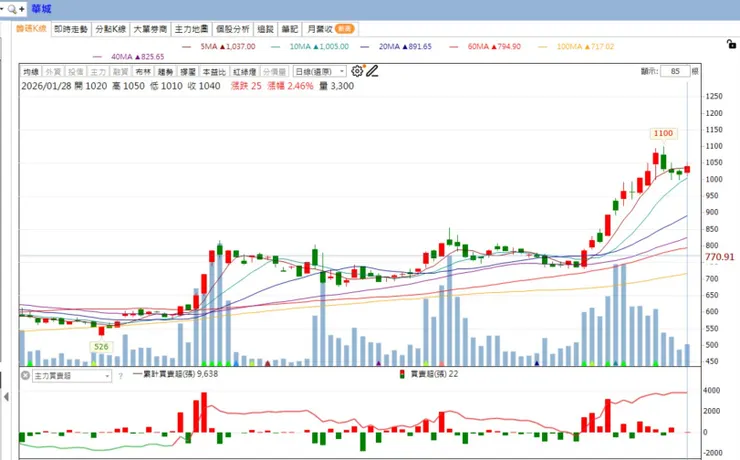Toggle the 紅綠燈 indicator button
The width and height of the screenshot is (740, 460).
(244, 72)
